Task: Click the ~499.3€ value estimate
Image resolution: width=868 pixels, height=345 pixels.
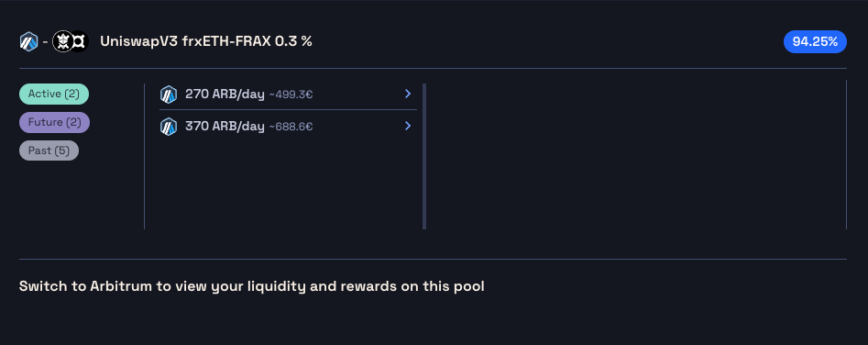Action: point(291,95)
